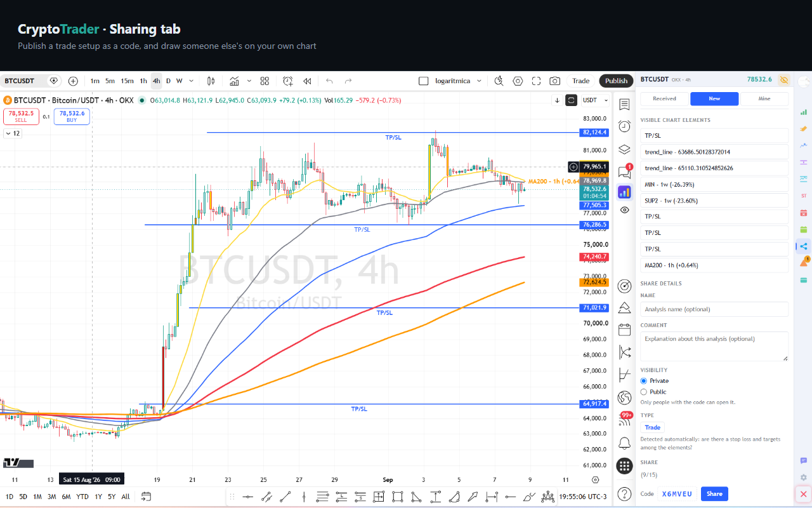Click the quick search icon in toolbar

click(499, 81)
